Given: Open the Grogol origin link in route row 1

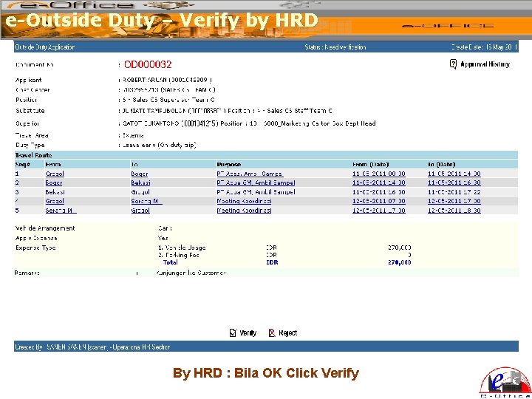Looking at the screenshot, I should pos(55,174).
